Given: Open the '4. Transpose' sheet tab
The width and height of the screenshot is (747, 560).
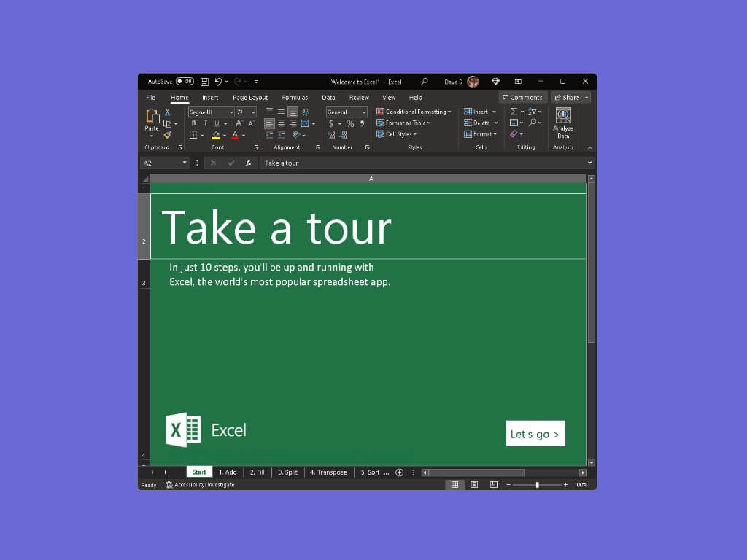Looking at the screenshot, I should coord(328,472).
